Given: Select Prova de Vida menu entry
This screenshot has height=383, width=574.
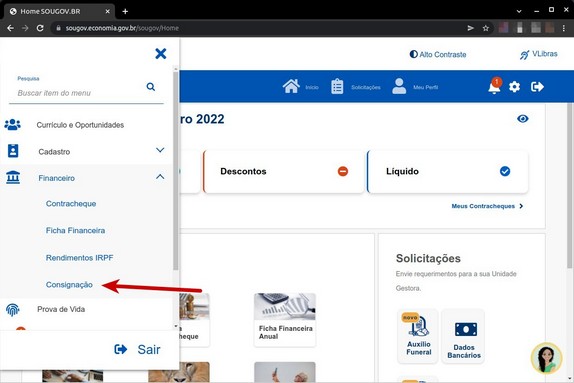Looking at the screenshot, I should 61,309.
